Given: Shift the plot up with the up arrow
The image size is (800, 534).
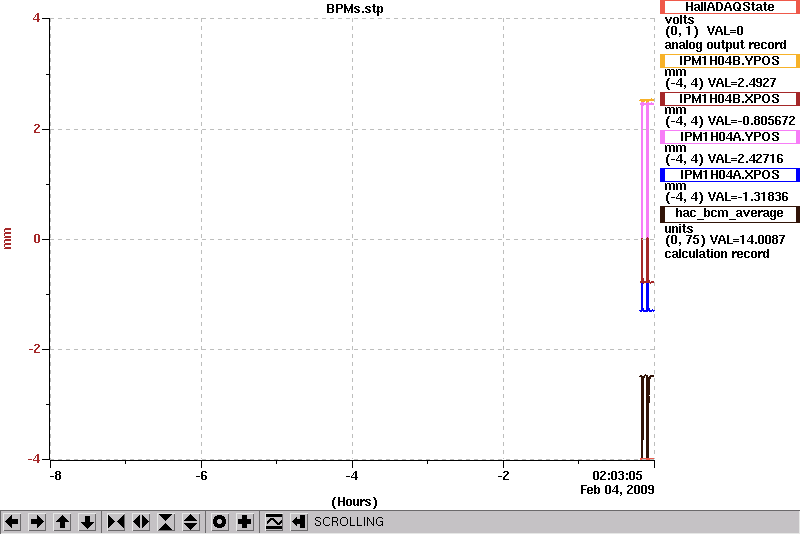Looking at the screenshot, I should pos(62,522).
